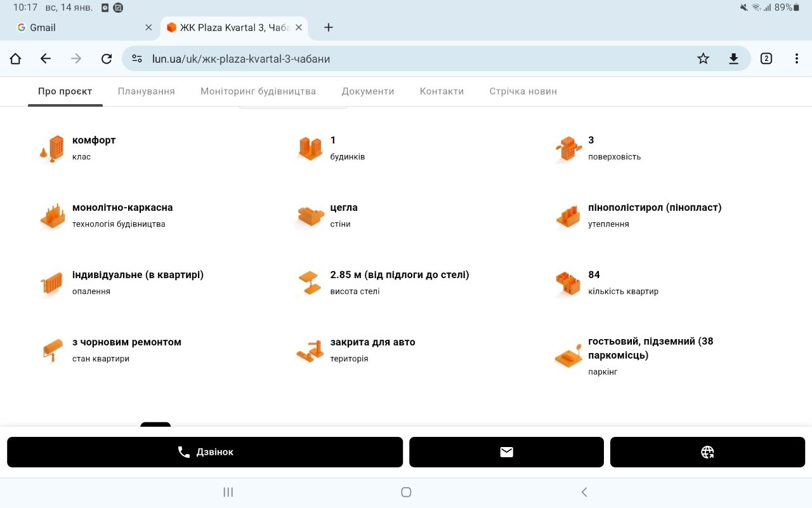This screenshot has height=508, width=812.
Task: Go to the Контакти tab
Action: (442, 91)
